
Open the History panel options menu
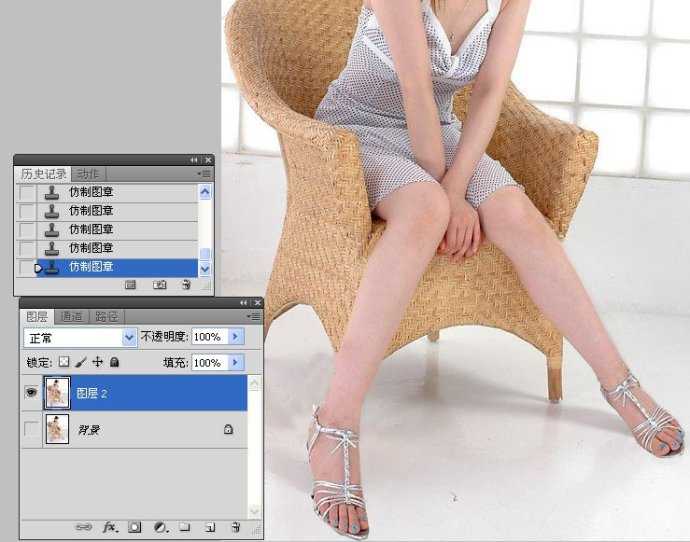tap(205, 174)
